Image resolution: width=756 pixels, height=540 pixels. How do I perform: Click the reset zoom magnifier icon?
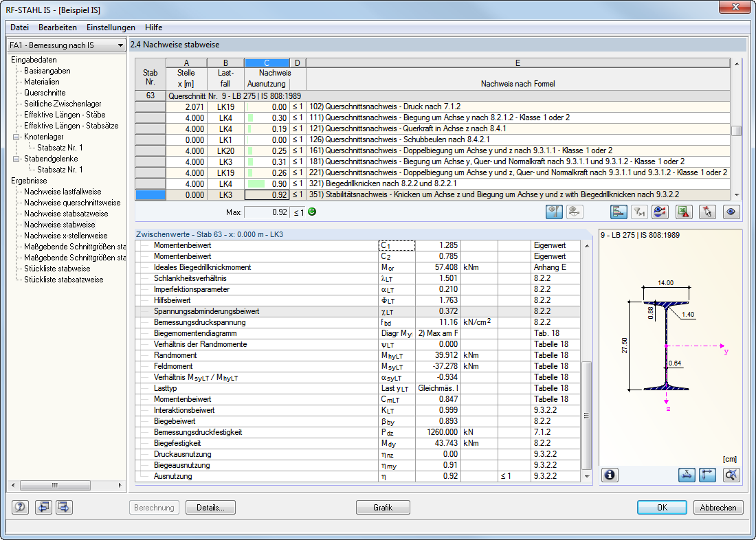tap(731, 475)
